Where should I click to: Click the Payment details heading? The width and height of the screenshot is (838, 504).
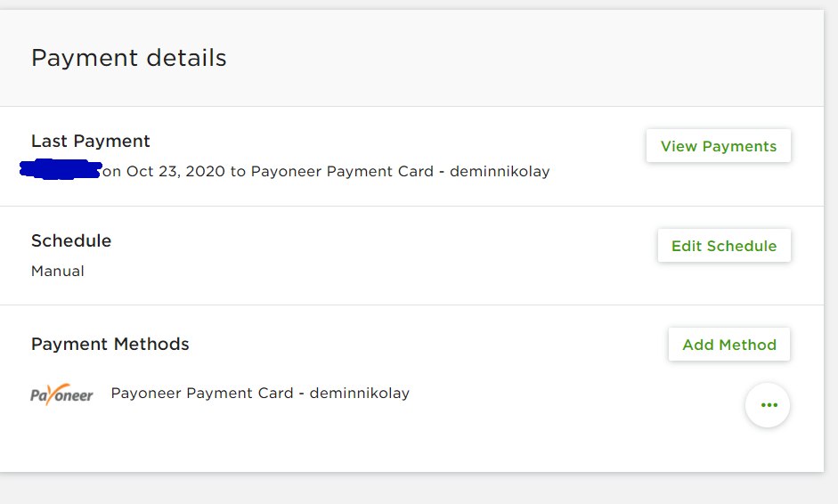[129, 58]
